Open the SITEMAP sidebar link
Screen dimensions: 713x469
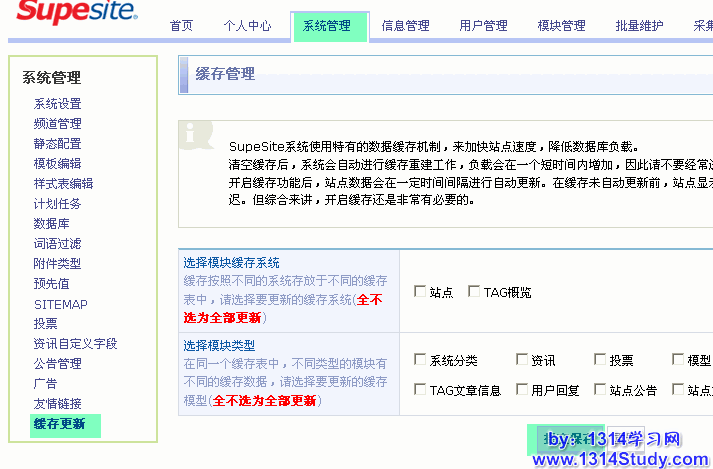(x=60, y=304)
